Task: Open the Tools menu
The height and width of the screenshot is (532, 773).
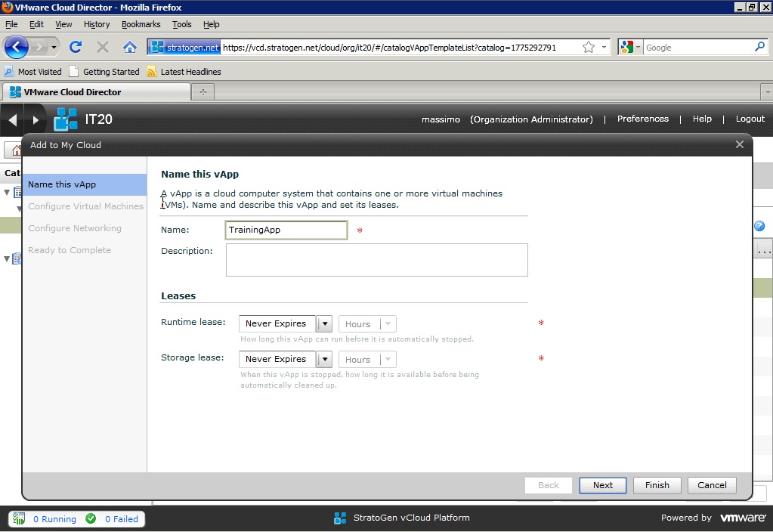Action: pos(182,24)
